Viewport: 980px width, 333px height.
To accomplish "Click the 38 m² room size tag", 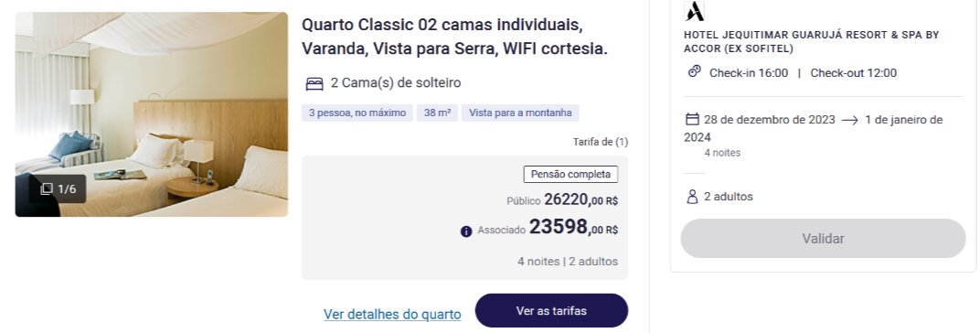I will coord(438,113).
